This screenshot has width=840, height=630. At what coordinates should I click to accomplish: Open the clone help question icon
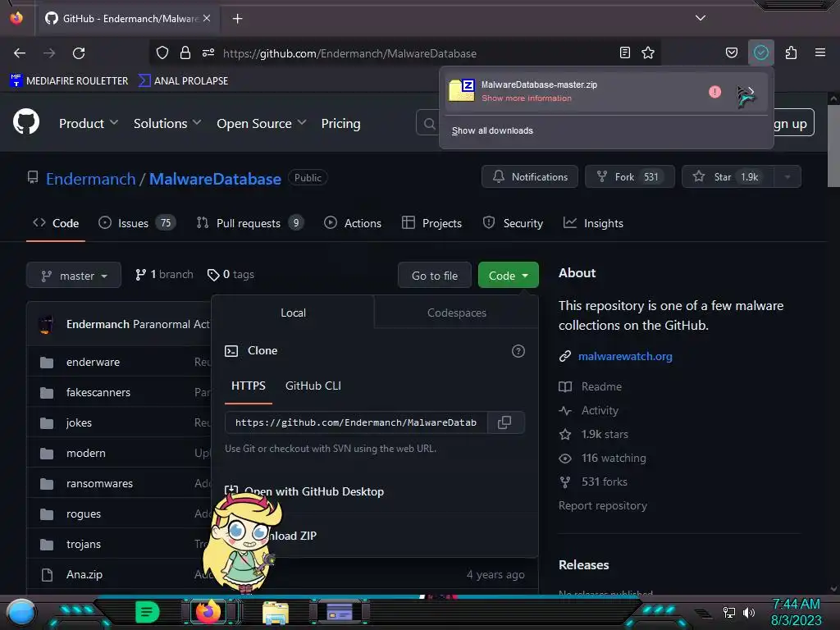coord(518,351)
